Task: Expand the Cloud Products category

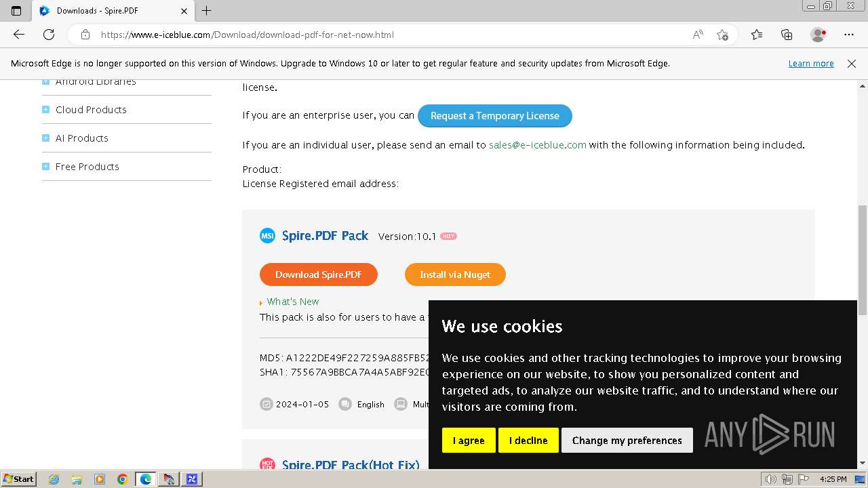Action: tap(91, 110)
